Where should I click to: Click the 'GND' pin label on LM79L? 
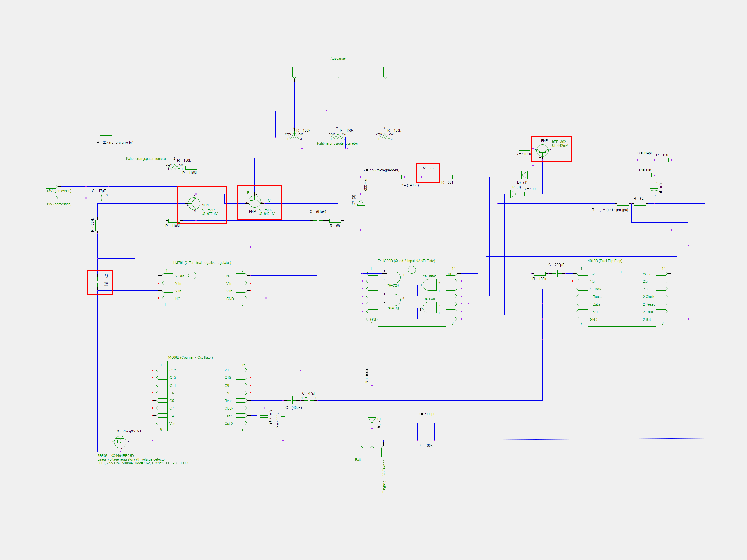tap(230, 299)
